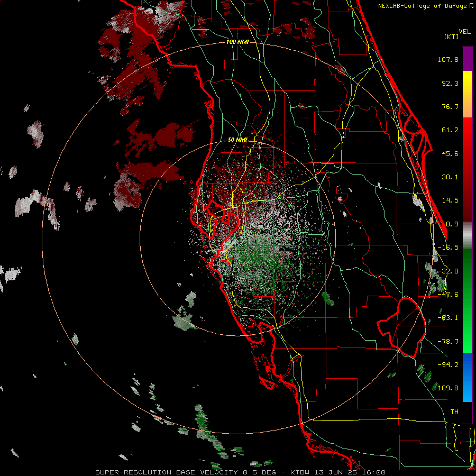The width and height of the screenshot is (476, 476).
Task: Click the -109.8 value on velocity scale
Action: click(x=446, y=388)
